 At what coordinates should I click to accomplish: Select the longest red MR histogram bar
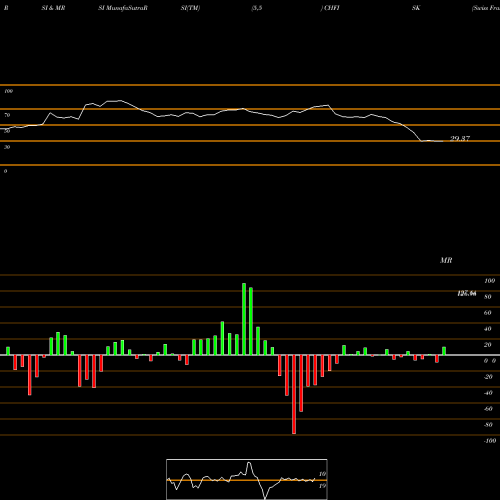pyautogui.click(x=294, y=394)
